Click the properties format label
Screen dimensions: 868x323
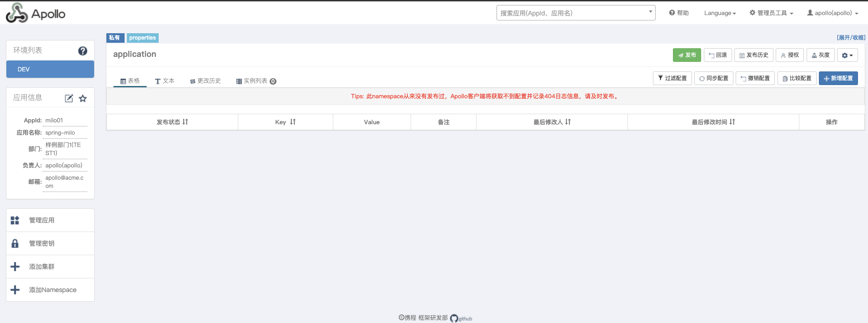click(x=142, y=38)
